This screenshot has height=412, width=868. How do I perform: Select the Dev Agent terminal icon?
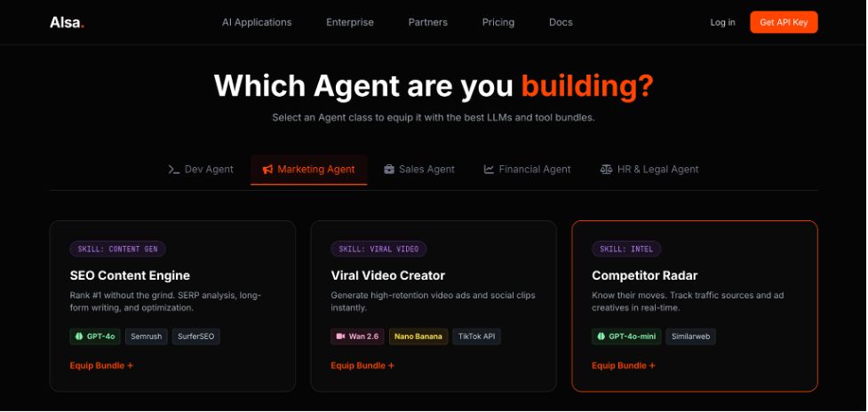click(x=174, y=170)
